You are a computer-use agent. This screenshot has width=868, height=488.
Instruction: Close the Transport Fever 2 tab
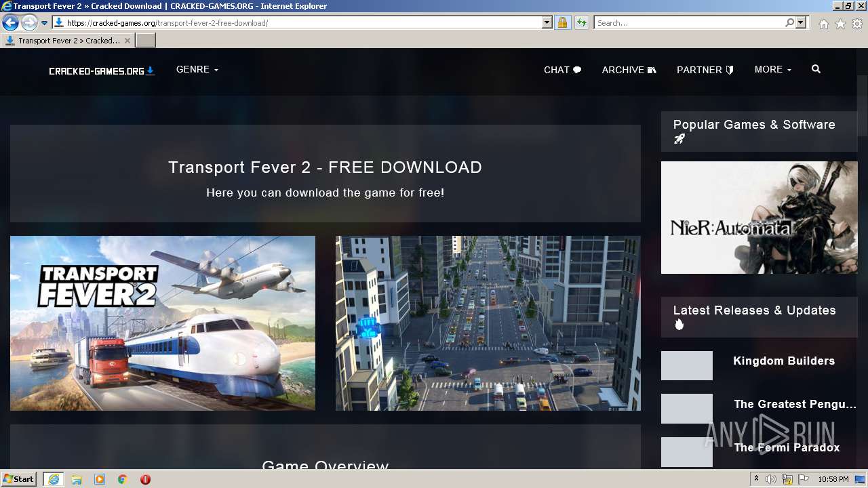point(127,41)
